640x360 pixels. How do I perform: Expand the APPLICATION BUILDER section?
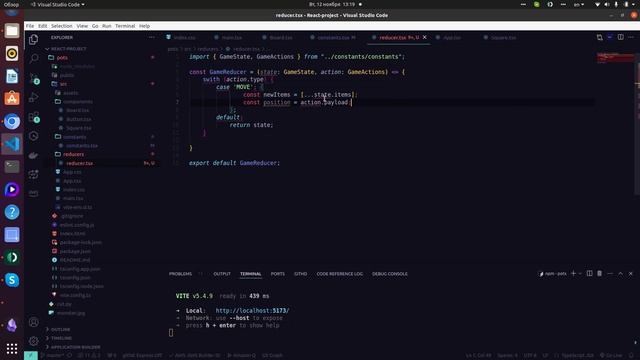pos(75,347)
